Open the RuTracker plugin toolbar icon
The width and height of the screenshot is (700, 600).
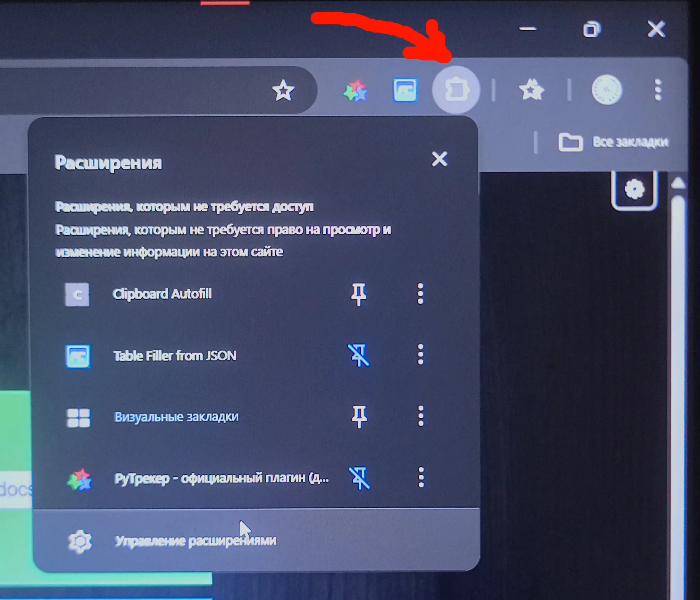pos(355,91)
